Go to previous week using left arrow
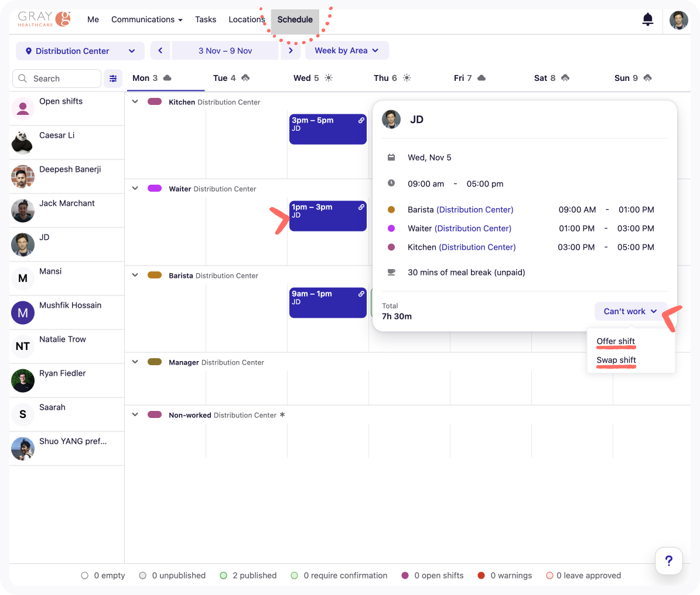Image resolution: width=700 pixels, height=595 pixels. [161, 51]
